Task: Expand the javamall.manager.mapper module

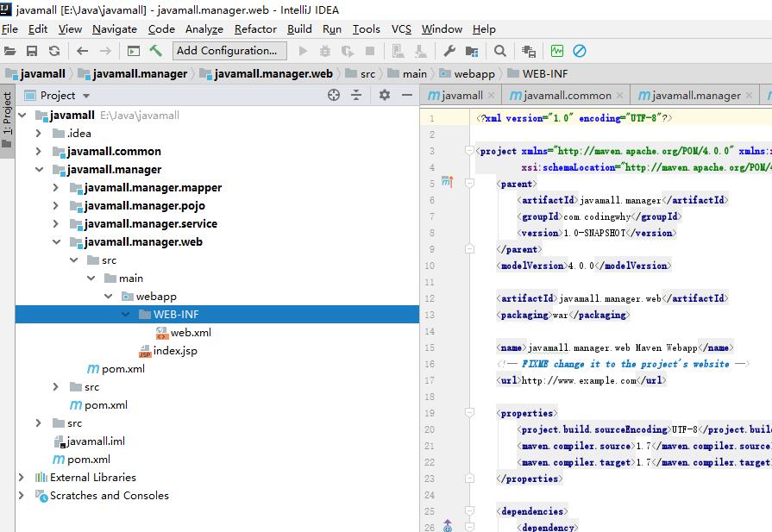Action: (x=56, y=187)
